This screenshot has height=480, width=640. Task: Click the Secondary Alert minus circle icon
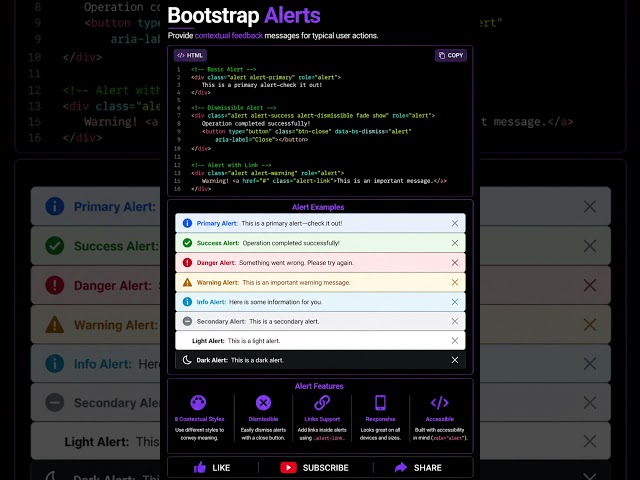coord(187,321)
